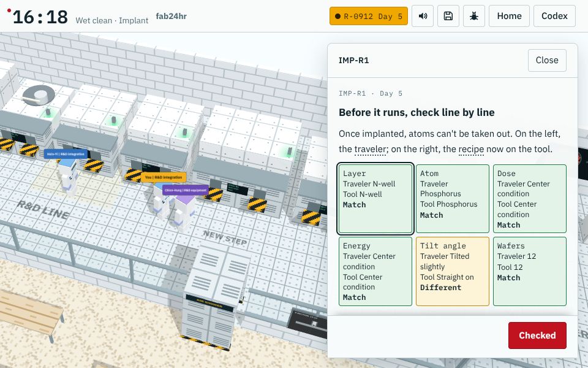Click the R-0912 Day 5 badge
Image resolution: width=588 pixels, height=368 pixels.
[369, 16]
